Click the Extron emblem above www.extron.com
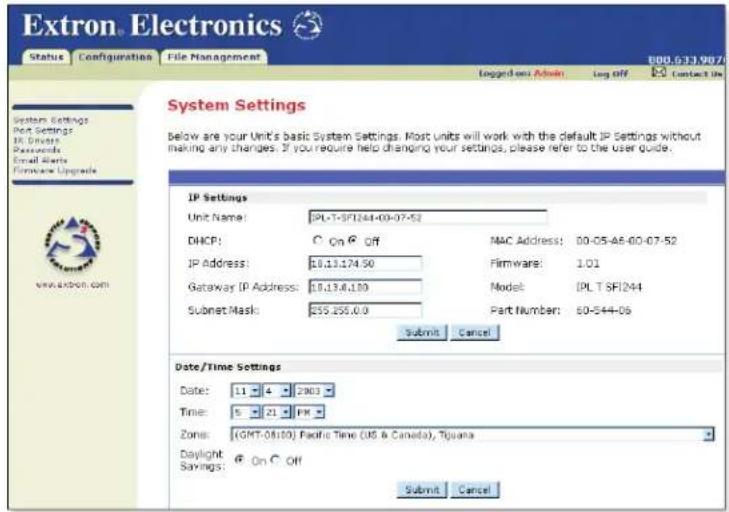Image resolution: width=729 pixels, height=512 pixels. pyautogui.click(x=73, y=245)
